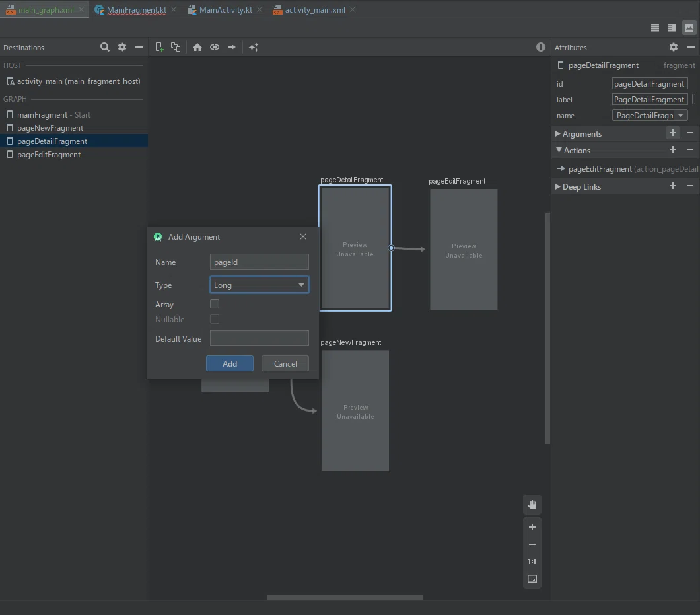The width and height of the screenshot is (700, 615).
Task: Close the MainFragment.kt tab
Action: 174,9
